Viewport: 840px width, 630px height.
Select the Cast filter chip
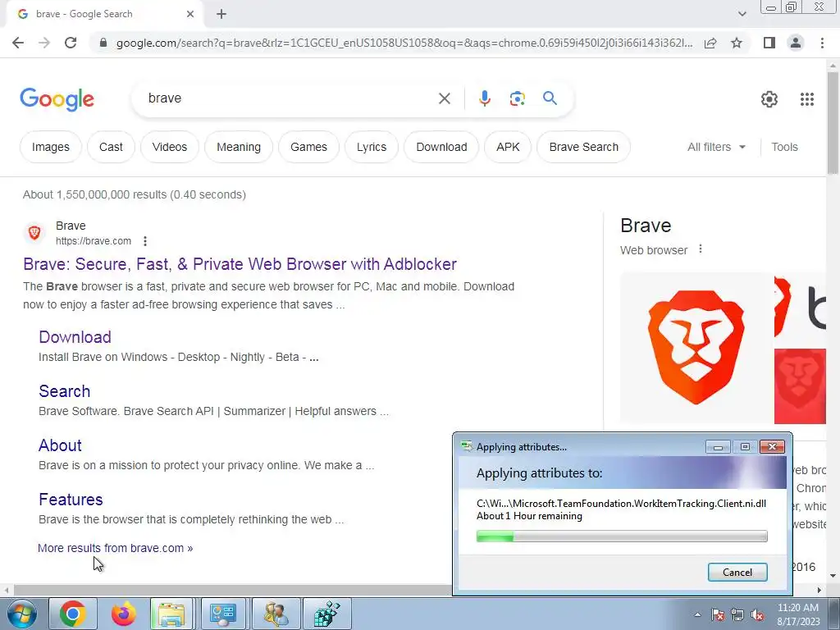[x=111, y=147]
